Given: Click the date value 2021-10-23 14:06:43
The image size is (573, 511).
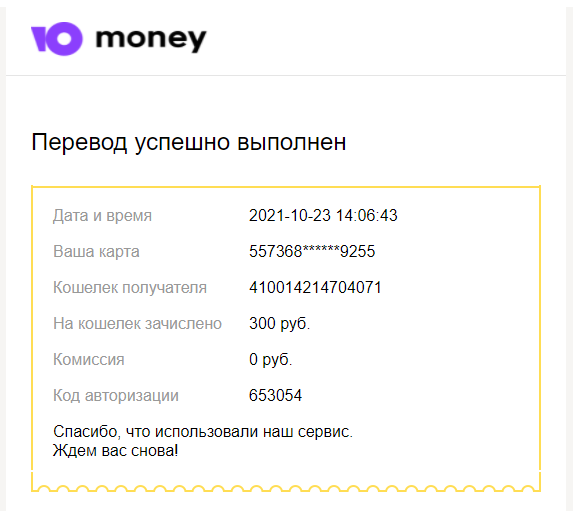Looking at the screenshot, I should (x=323, y=215).
